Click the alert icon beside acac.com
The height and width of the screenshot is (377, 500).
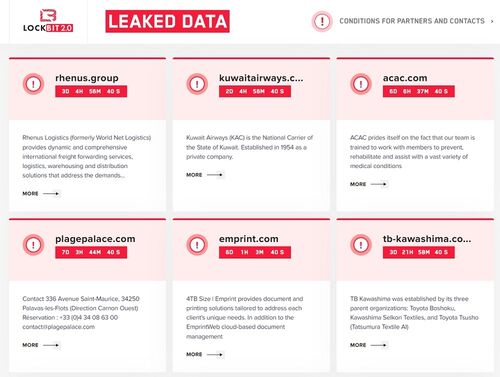[361, 84]
